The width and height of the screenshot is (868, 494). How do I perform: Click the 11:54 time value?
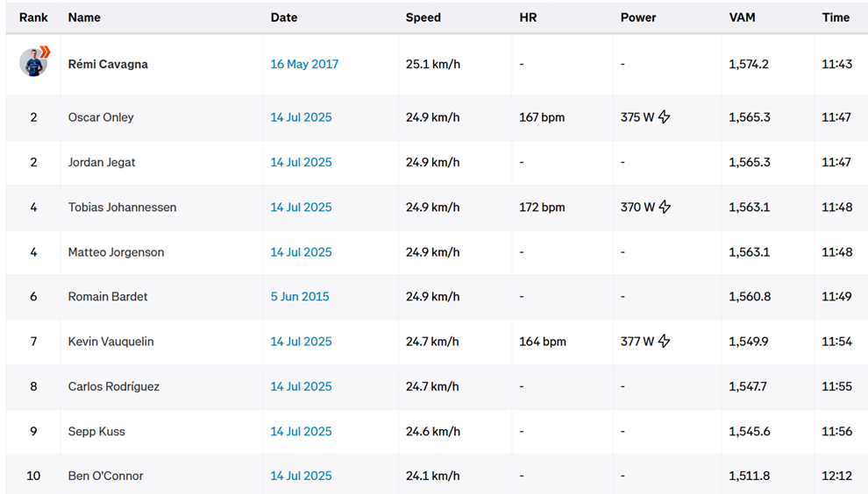point(837,342)
